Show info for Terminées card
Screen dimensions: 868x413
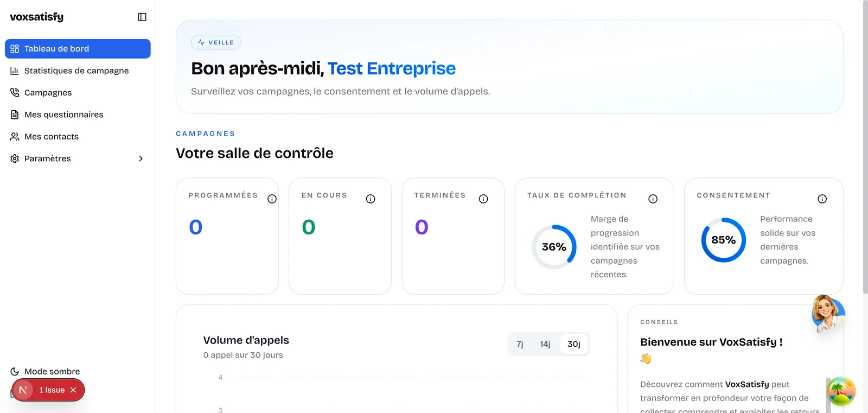(483, 199)
